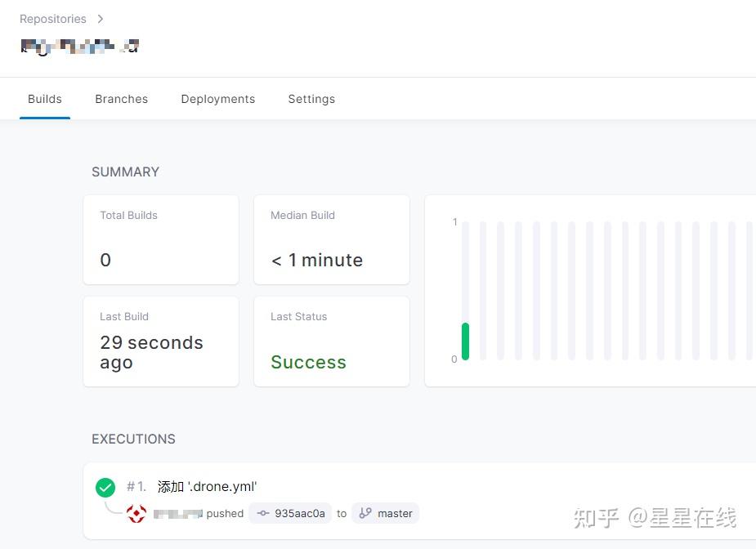756x549 pixels.
Task: Click the '# 1.' build number
Action: 136,486
